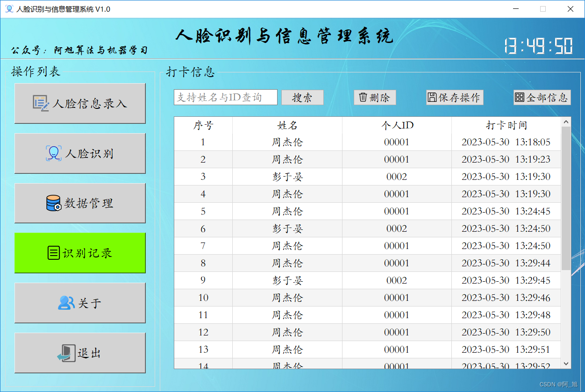585x392 pixels.
Task: Click the 打卡时间 column header
Action: (507, 125)
